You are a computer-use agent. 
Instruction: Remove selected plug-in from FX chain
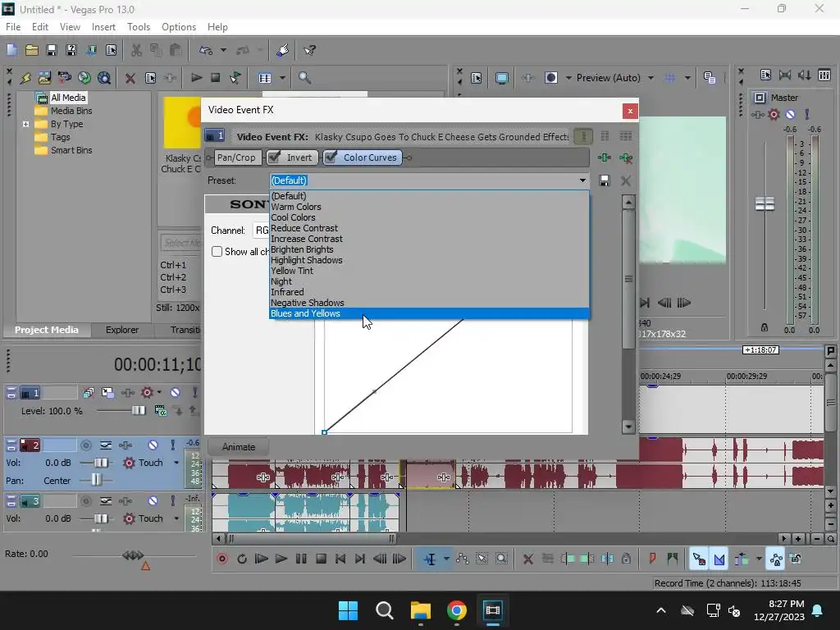pos(625,157)
